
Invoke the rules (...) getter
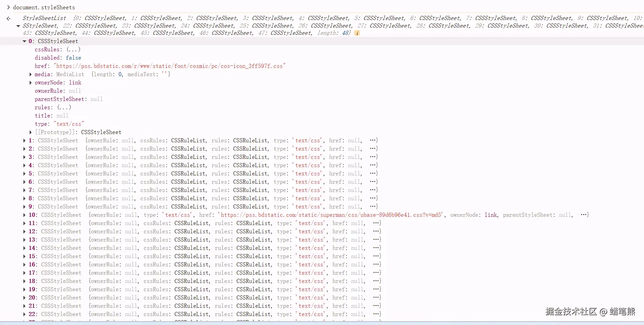pos(64,108)
